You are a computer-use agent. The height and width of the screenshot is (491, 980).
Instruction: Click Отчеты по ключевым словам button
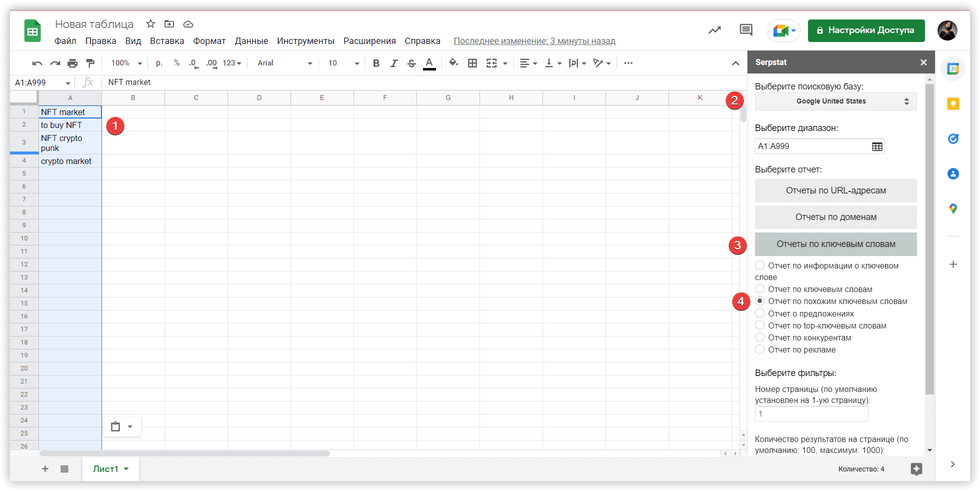point(835,244)
